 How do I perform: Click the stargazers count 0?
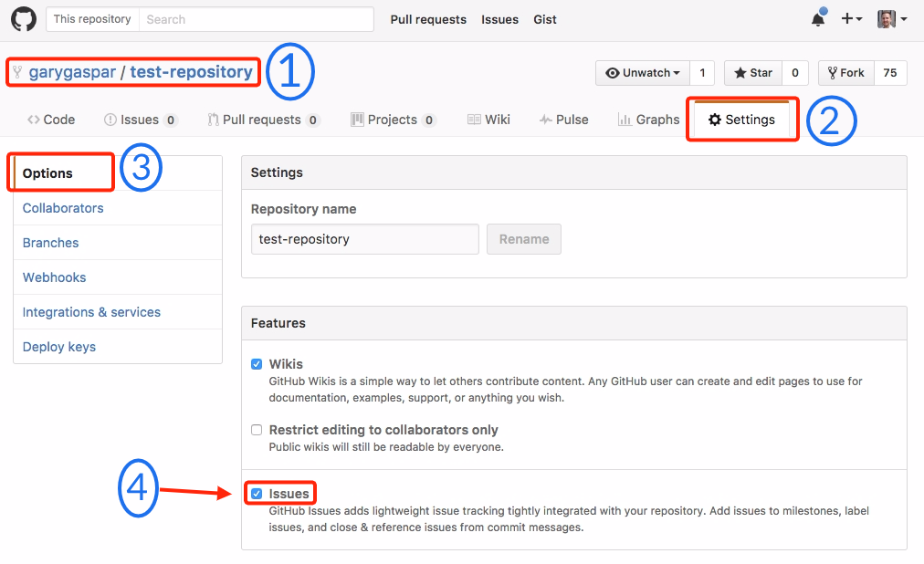point(795,73)
